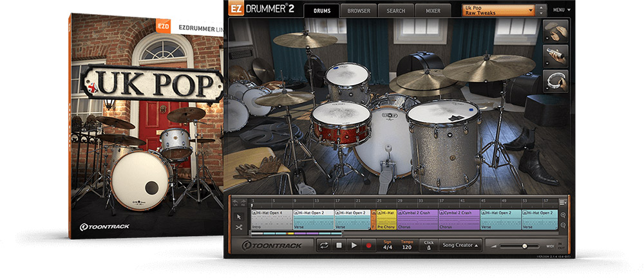Hit the hi-hat cymbals beside the snare
This screenshot has width=644, height=278.
pyautogui.click(x=284, y=99)
